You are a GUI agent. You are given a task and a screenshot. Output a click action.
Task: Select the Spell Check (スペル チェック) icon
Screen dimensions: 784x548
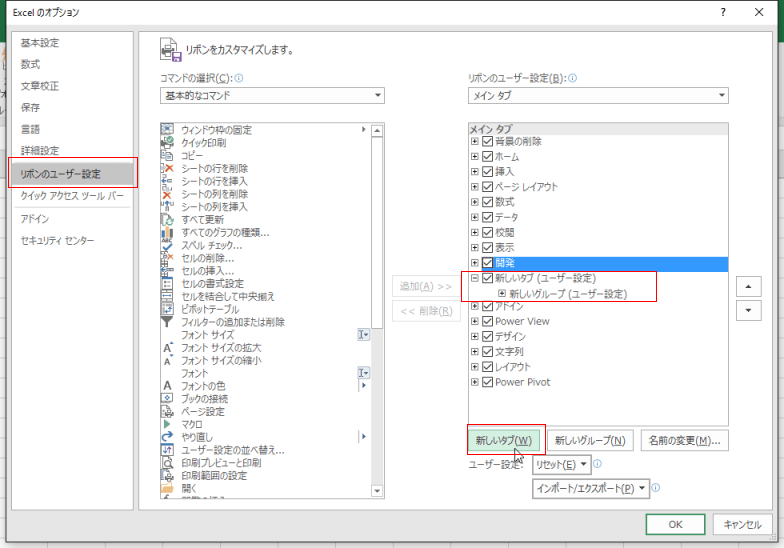(167, 245)
